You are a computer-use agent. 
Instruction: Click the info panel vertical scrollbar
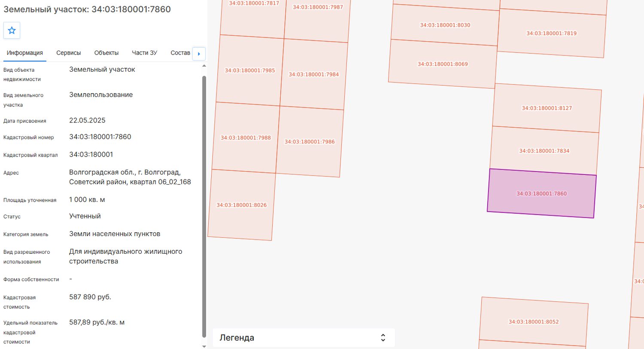204,206
